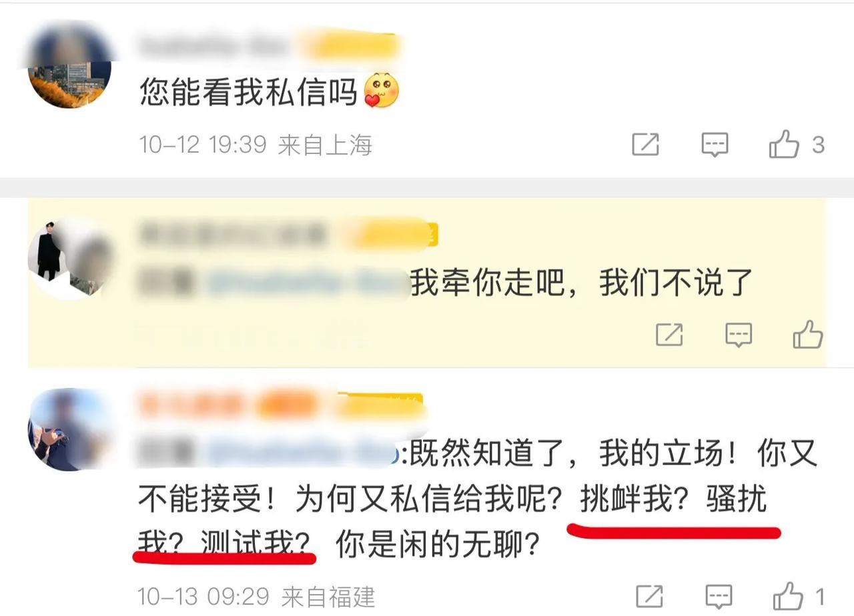Share the highlighted yellow reply
The width and height of the screenshot is (854, 616).
tap(669, 335)
